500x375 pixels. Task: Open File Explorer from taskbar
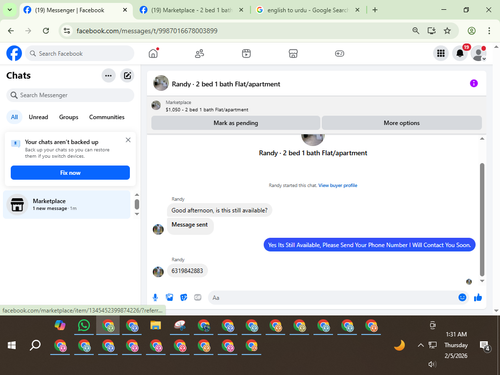156,325
